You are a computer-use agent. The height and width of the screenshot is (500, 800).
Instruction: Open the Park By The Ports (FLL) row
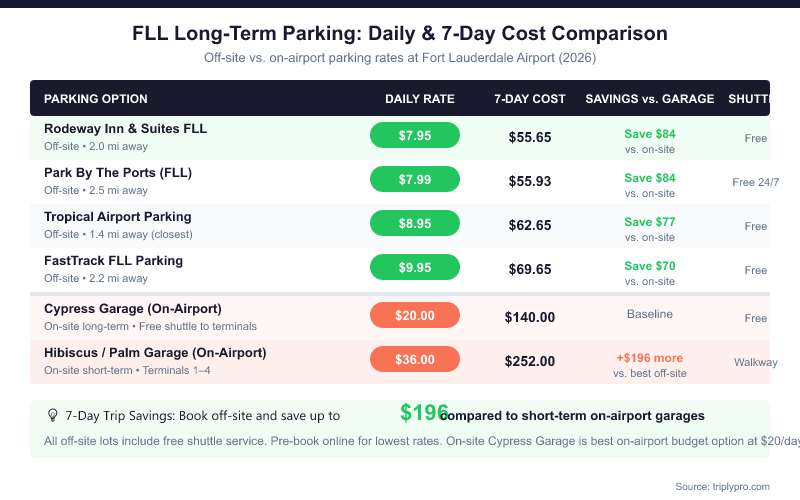point(118,173)
